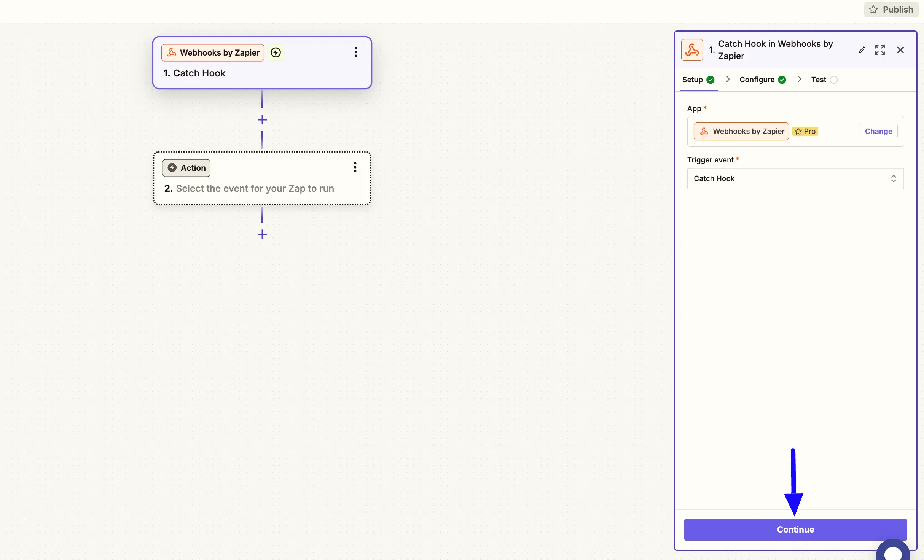Select the Webhooks by Zapier app chip in panel
924x560 pixels.
point(741,131)
